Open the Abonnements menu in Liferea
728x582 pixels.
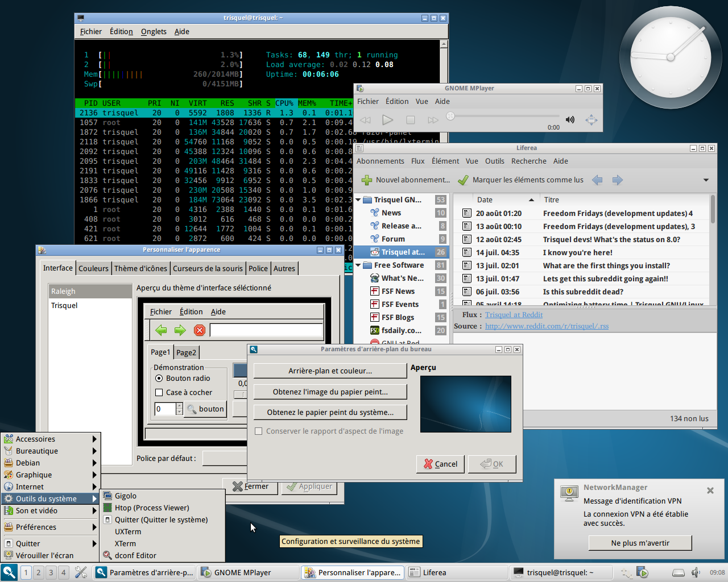pyautogui.click(x=380, y=161)
